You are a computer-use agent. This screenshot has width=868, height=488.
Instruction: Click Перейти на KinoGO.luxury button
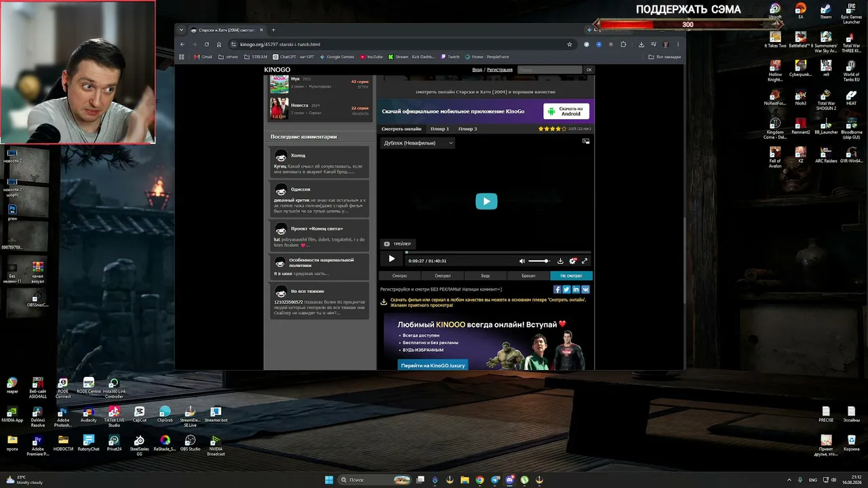point(433,365)
